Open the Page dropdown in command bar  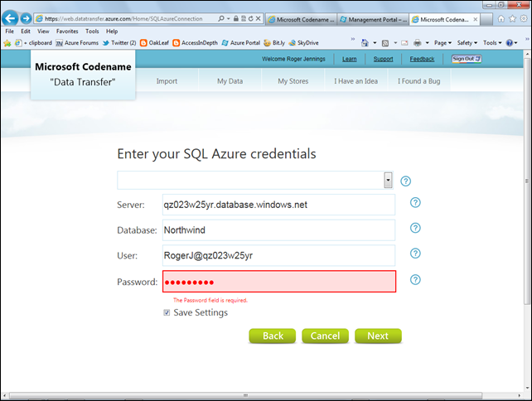443,42
